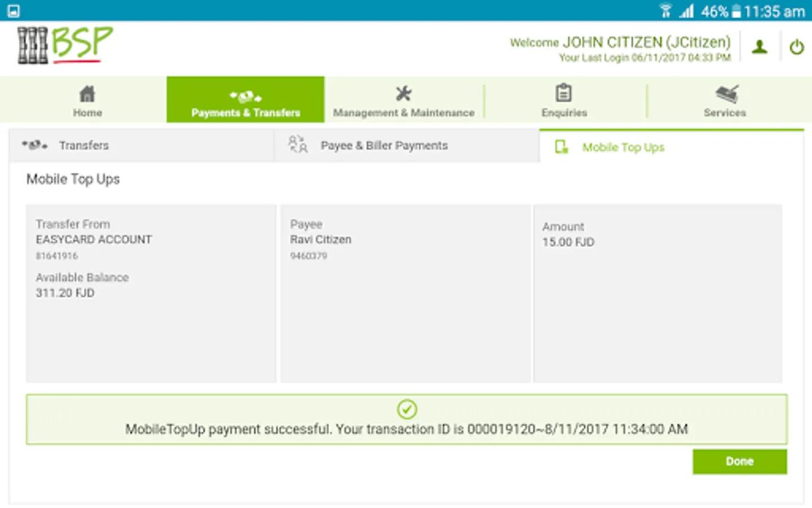Select the Payments & Transfers icon

pos(245,97)
